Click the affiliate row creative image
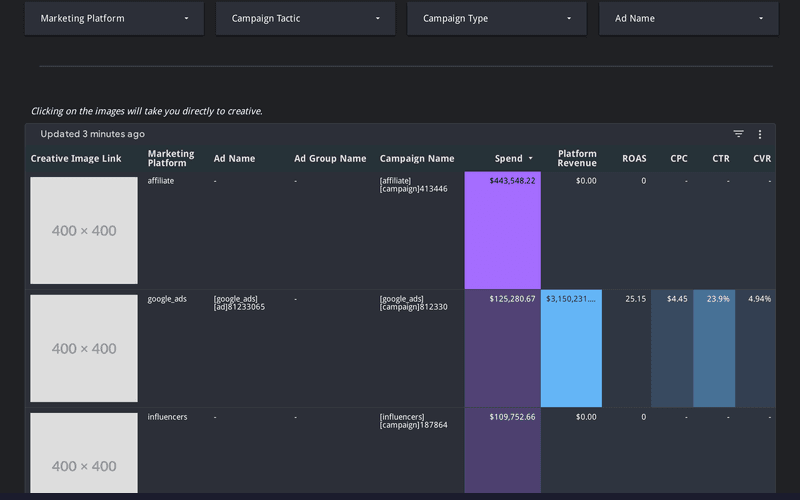 click(84, 231)
